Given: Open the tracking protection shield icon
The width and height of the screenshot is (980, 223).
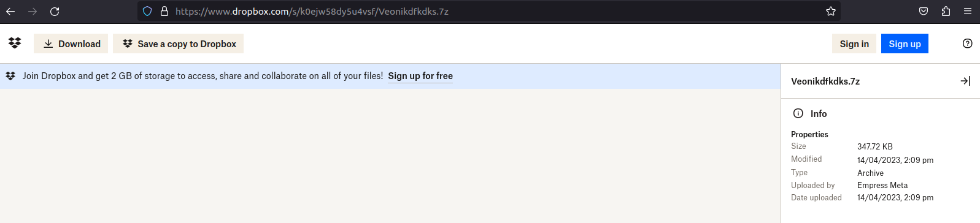Looking at the screenshot, I should click(147, 11).
